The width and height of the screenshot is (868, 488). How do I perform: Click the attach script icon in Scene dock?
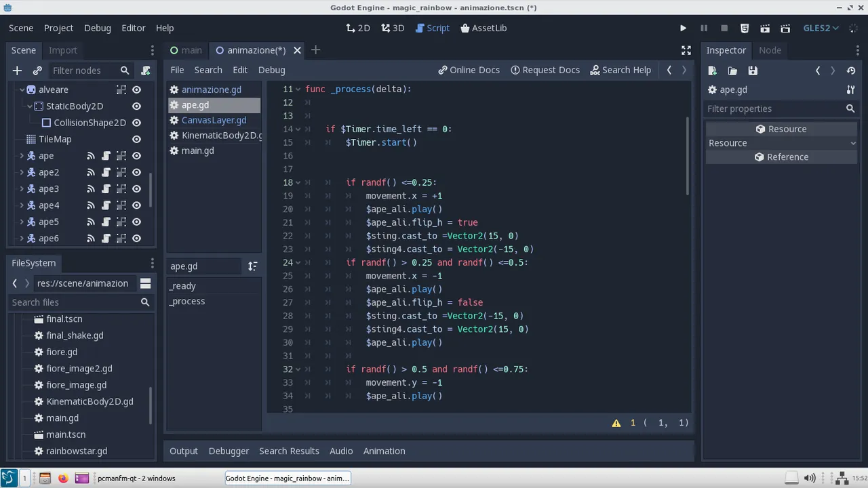tap(146, 70)
